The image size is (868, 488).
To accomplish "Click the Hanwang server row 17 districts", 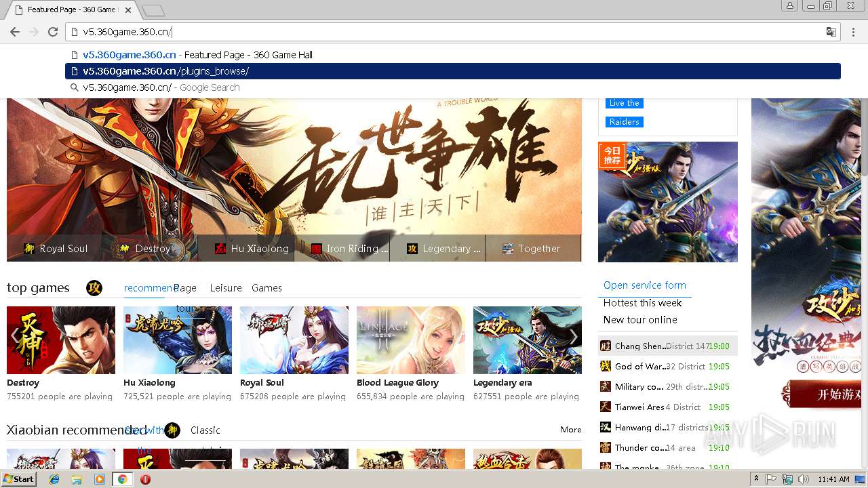I will 668,427.
